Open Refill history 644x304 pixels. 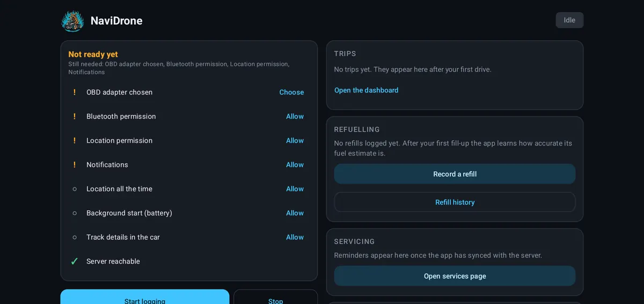pos(455,202)
